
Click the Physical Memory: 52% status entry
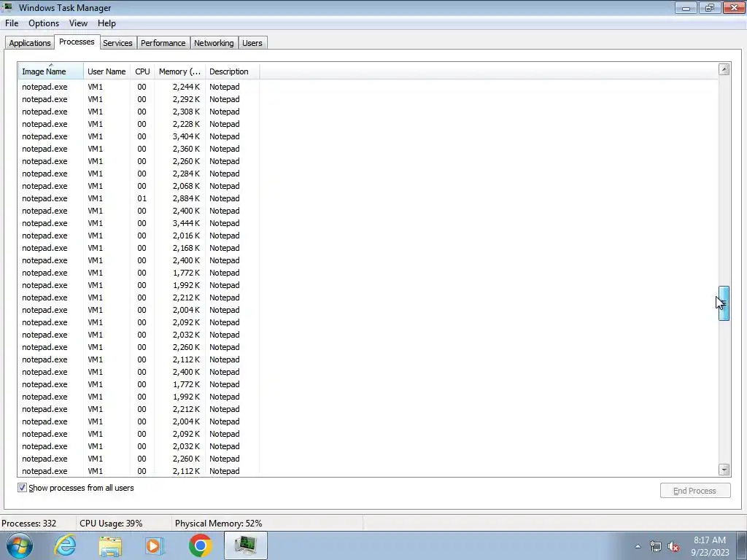[x=219, y=524]
